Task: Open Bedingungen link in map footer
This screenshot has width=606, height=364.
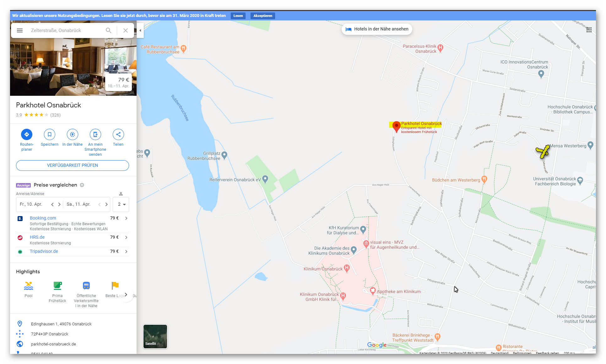Action: click(x=522, y=353)
